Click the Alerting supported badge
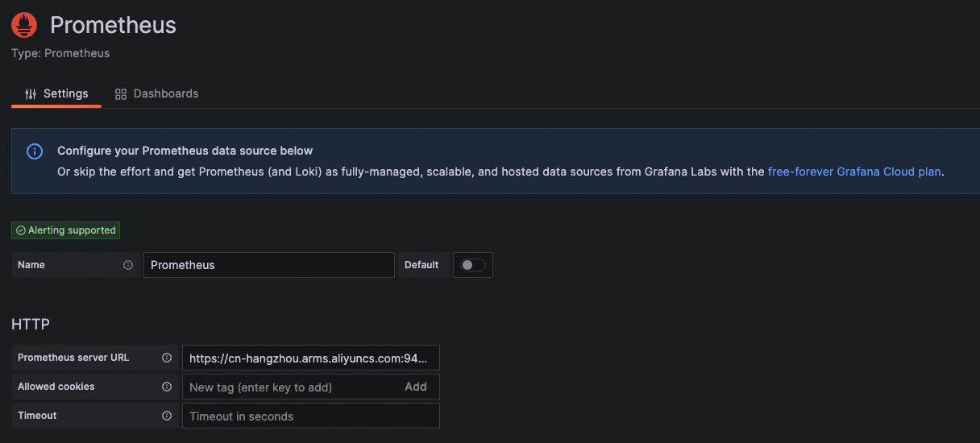 [66, 230]
